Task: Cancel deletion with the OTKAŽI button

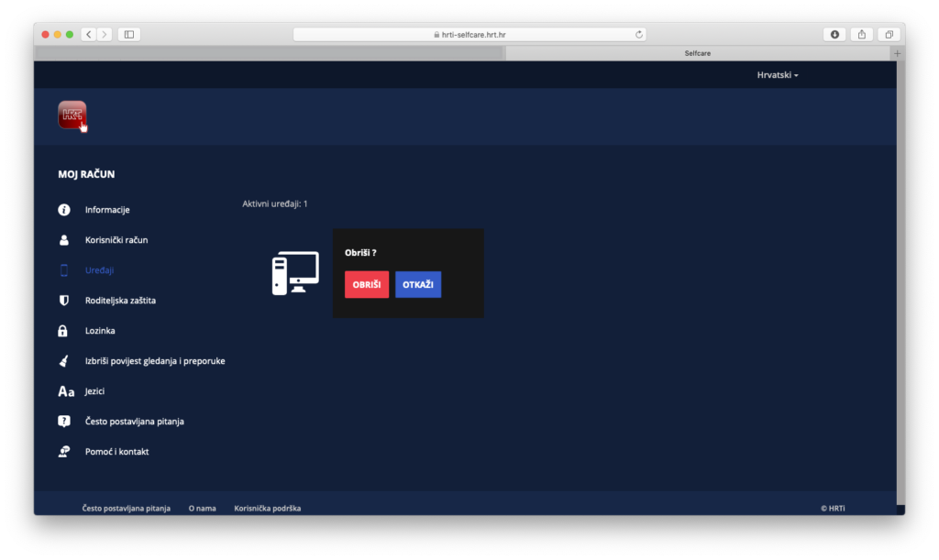Action: point(418,284)
